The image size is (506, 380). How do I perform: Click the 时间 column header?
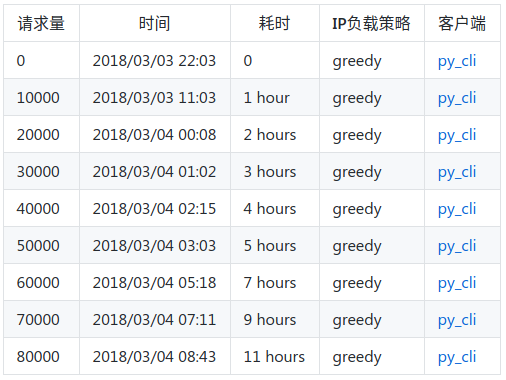pos(155,23)
